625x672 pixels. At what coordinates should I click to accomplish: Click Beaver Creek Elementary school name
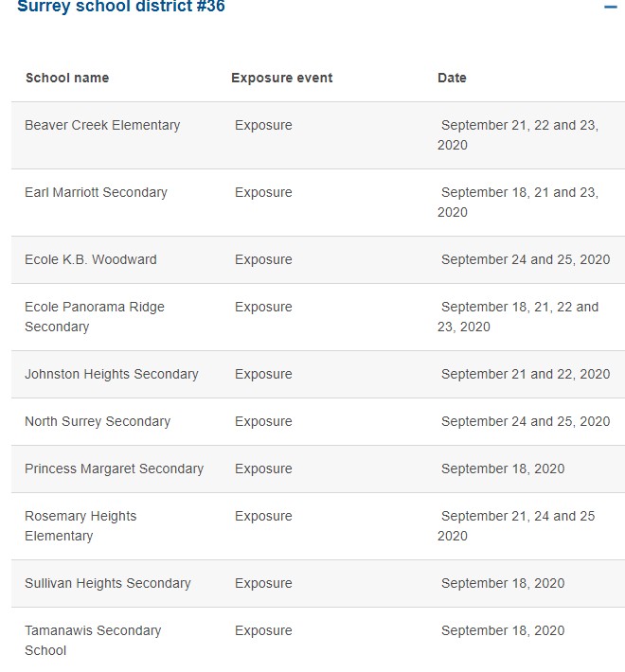click(x=102, y=125)
